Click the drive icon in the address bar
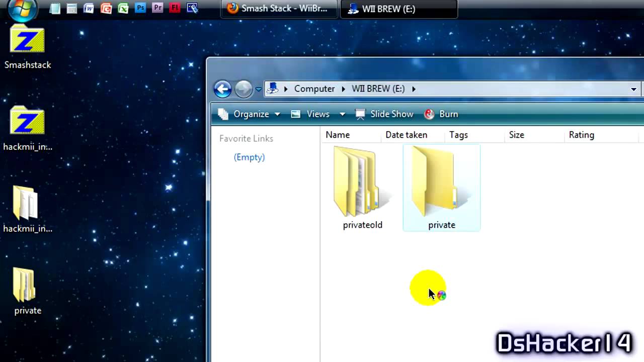The height and width of the screenshot is (362, 644). (272, 88)
